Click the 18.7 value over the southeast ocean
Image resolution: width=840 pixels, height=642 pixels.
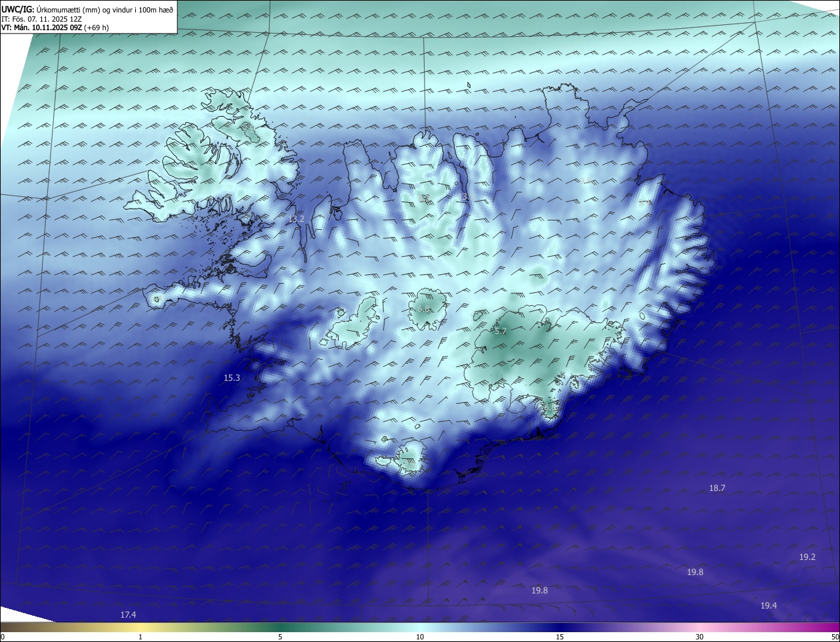click(x=717, y=488)
